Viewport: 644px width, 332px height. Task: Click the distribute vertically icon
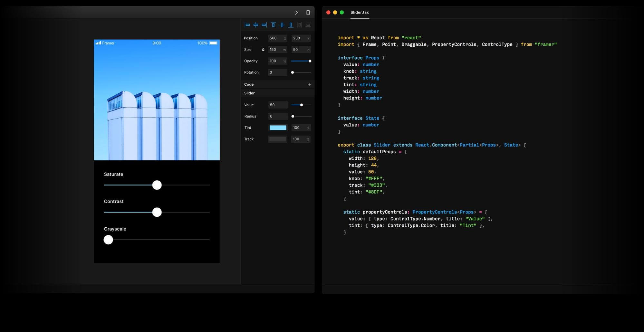[308, 24]
